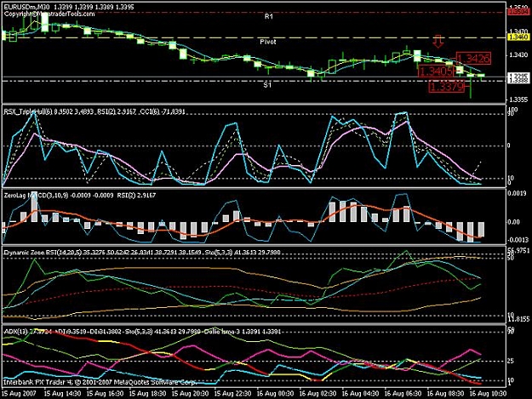Click the ZeroLag MACD(3,10,9) indicator label
This screenshot has height=399, width=532.
[36, 196]
